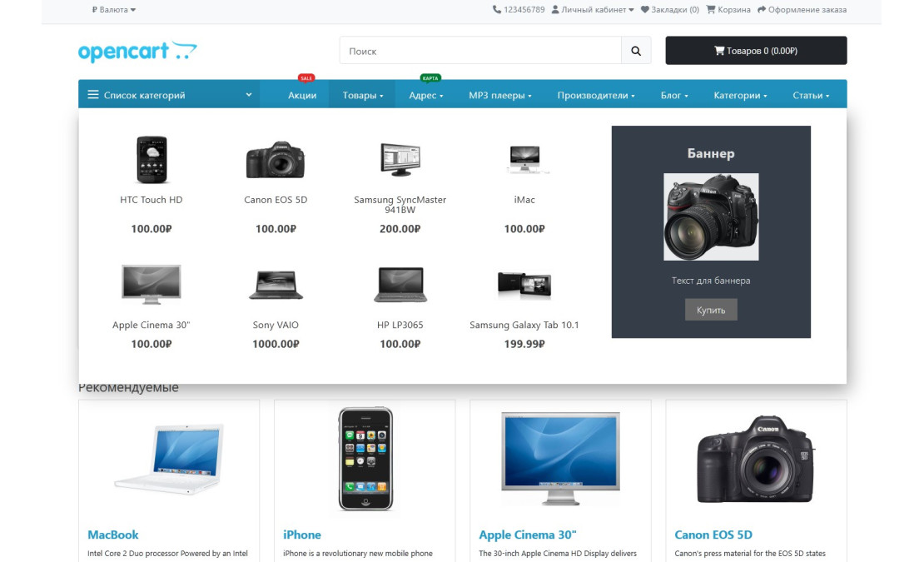Select the Sony VAIO laptop thumbnail
The height and width of the screenshot is (562, 924).
[276, 285]
